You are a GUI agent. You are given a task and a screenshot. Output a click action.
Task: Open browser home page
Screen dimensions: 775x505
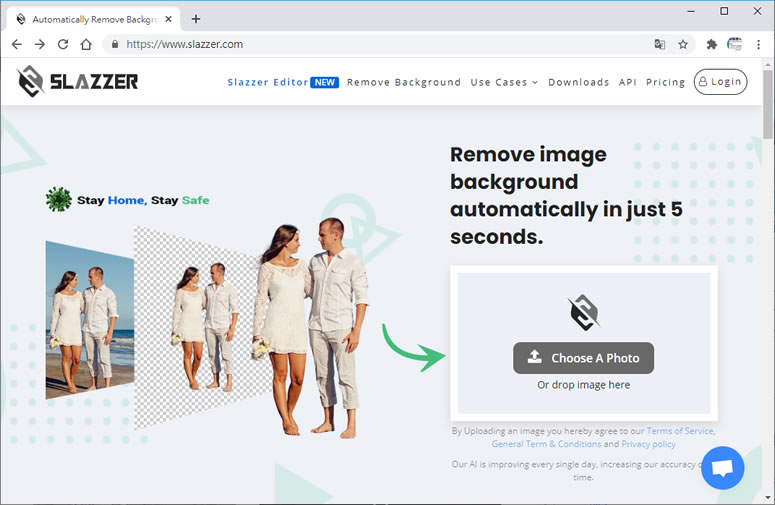pos(86,44)
